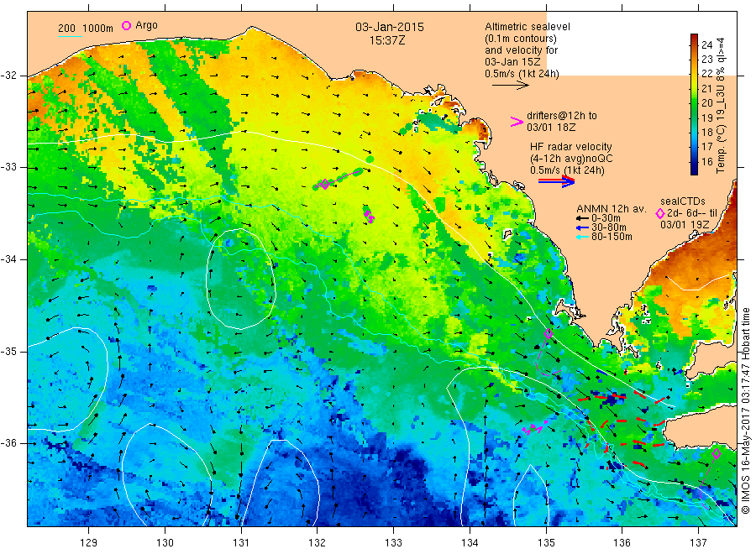The width and height of the screenshot is (756, 554).
Task: Click longitude axis label 137
Action: pyautogui.click(x=698, y=543)
